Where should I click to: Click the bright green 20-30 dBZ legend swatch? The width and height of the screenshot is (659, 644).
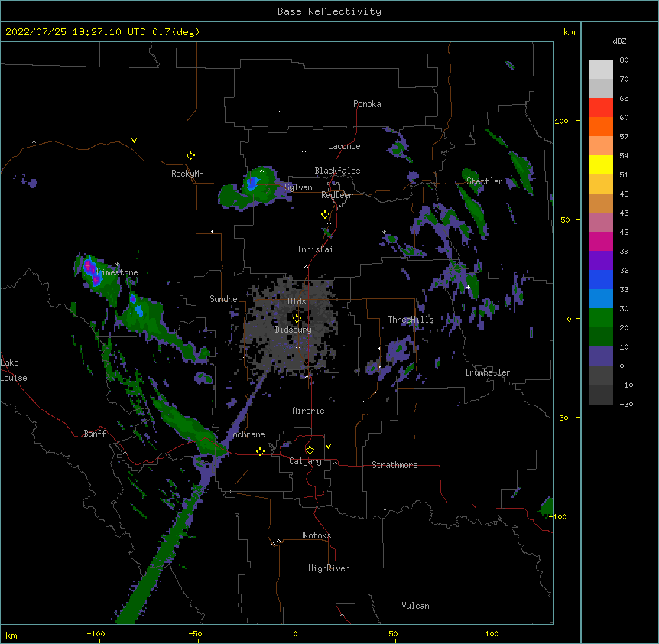[601, 318]
